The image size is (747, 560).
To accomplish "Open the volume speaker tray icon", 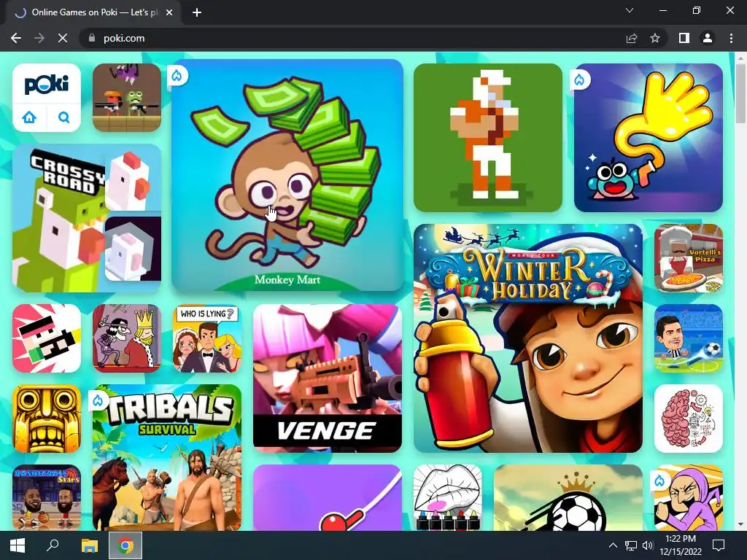I will [648, 545].
